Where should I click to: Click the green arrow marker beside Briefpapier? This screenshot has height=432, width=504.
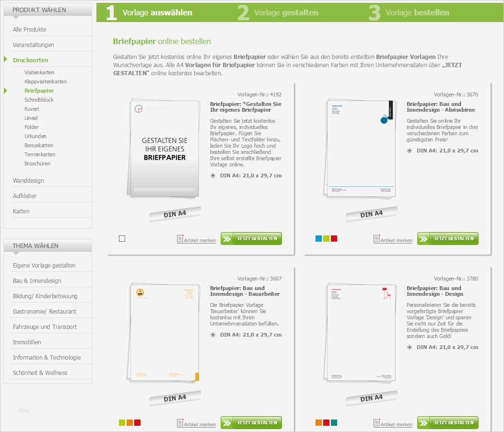point(5,90)
